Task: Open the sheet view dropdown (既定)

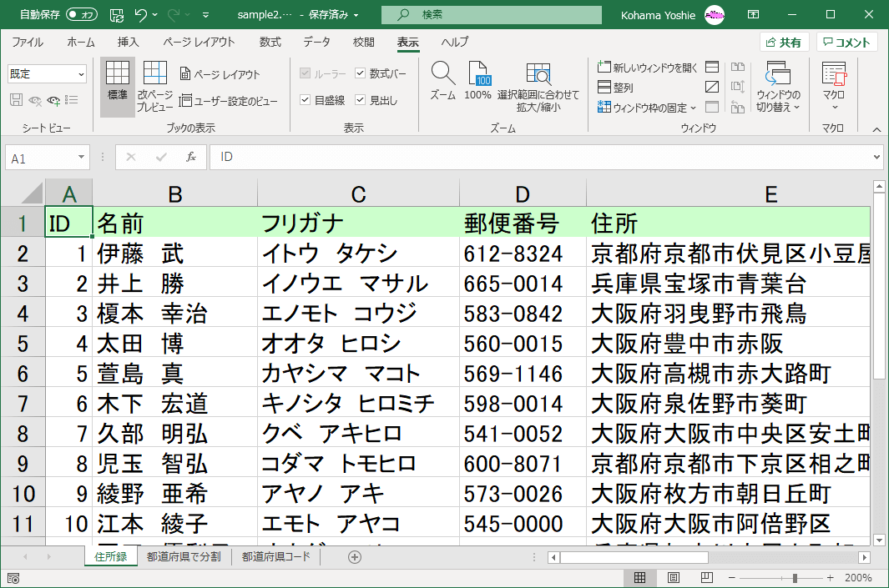Action: tap(81, 73)
